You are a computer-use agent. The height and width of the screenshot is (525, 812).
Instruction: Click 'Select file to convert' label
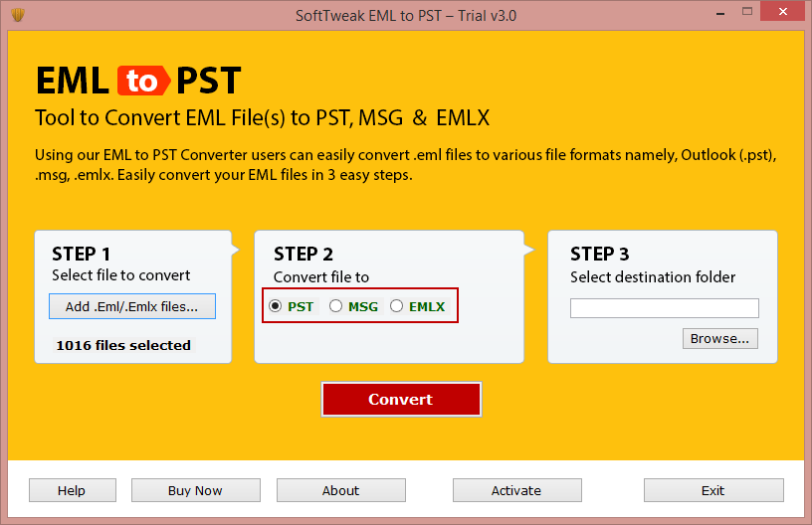121,275
